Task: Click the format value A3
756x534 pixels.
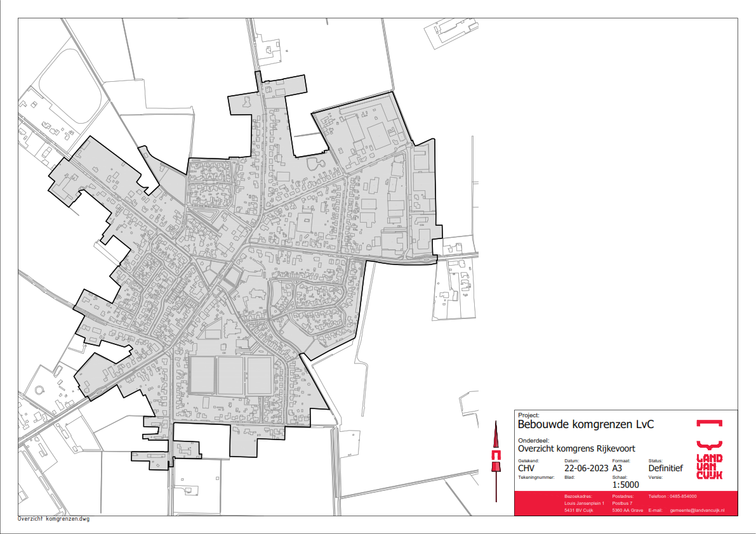Action: 618,469
